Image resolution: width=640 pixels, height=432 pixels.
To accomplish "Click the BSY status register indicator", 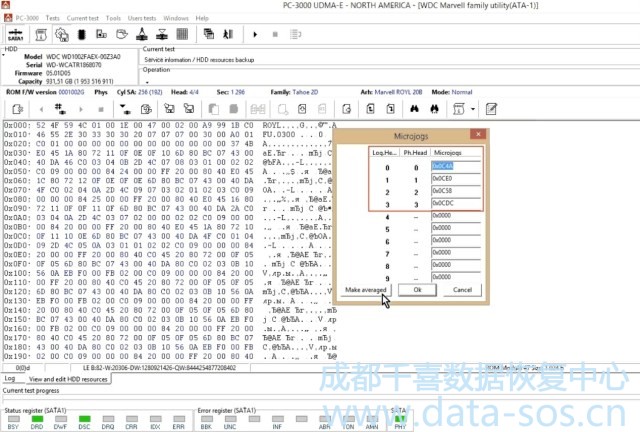I will [x=13, y=419].
